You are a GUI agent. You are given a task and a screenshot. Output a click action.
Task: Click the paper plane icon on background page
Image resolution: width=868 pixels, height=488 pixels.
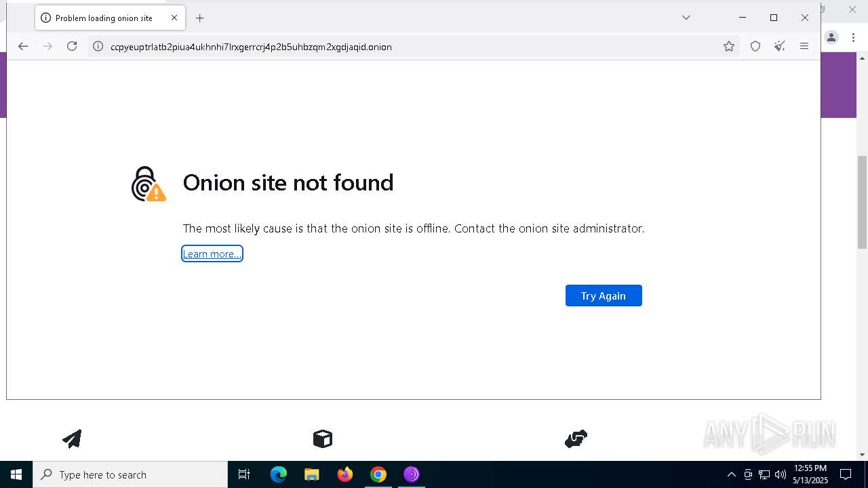72,439
